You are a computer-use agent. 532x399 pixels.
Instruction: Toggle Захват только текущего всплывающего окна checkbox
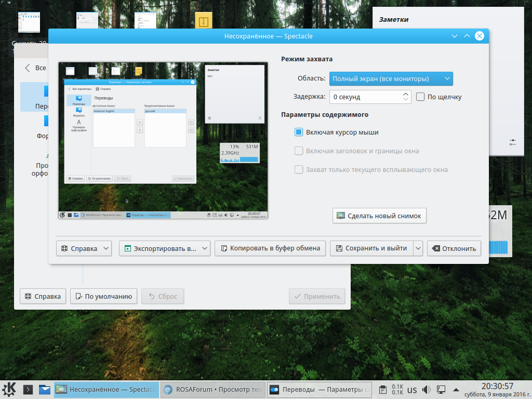(299, 170)
